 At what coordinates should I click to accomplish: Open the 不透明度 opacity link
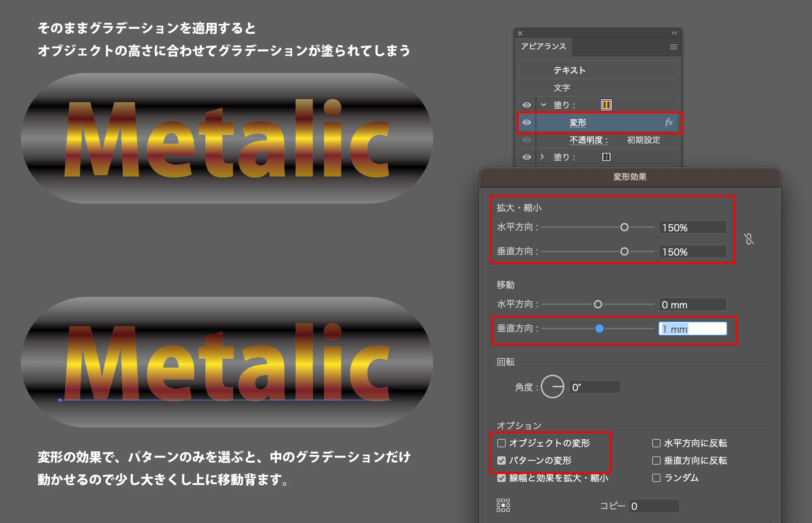[x=588, y=140]
